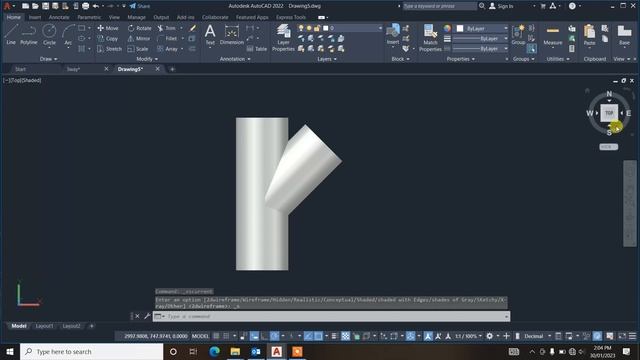
Task: Toggle object snap tracking in status bar
Action: tap(308, 336)
